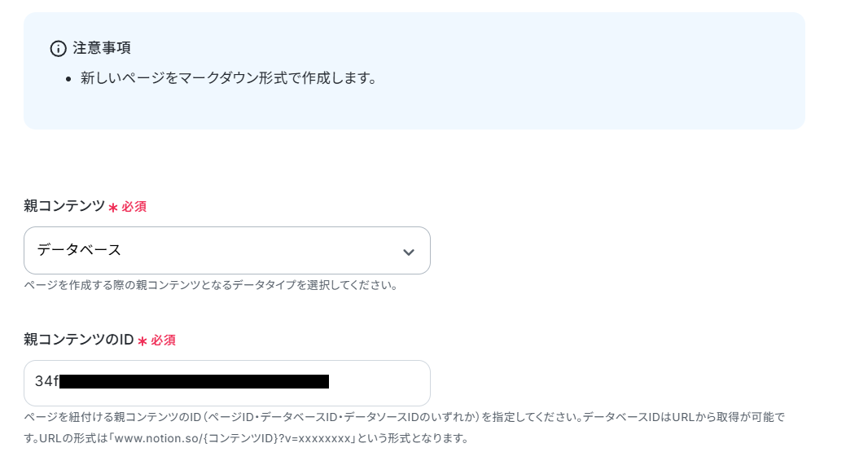868x461 pixels.
Task: Click the red asterisk next to 親コンテンツのID
Action: 142,341
